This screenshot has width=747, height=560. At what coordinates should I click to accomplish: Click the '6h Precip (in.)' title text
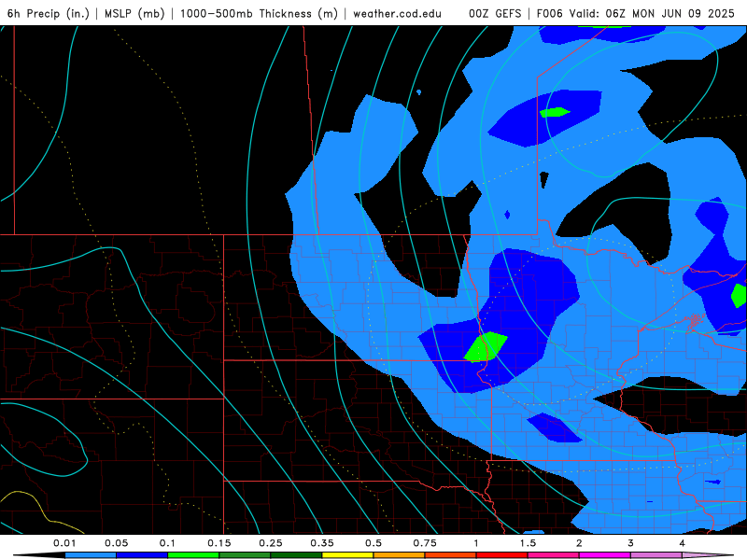pyautogui.click(x=49, y=13)
